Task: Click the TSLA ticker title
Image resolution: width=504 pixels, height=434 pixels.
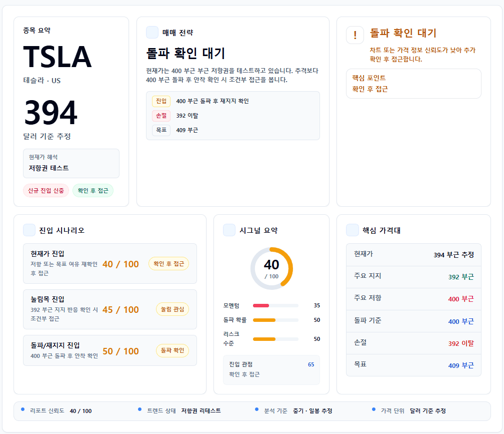Action: point(57,57)
